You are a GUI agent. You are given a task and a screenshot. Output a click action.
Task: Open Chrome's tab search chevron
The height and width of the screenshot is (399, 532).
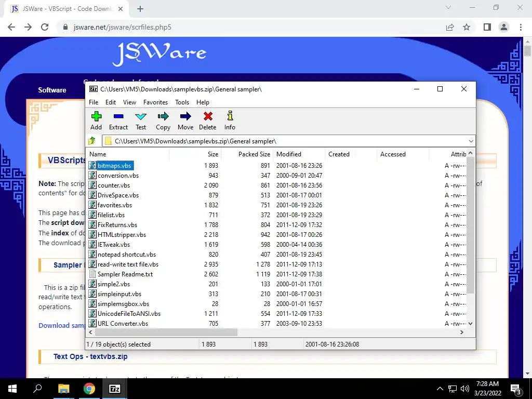[x=448, y=7]
